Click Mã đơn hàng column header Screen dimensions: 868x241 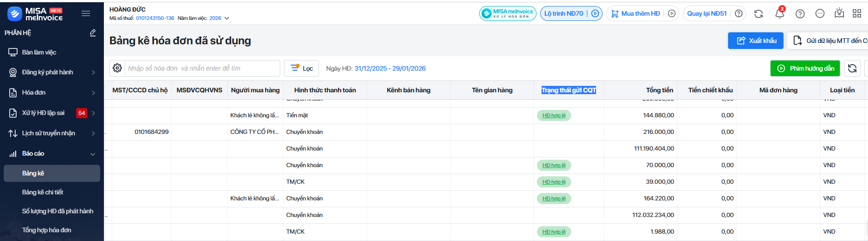tap(778, 90)
